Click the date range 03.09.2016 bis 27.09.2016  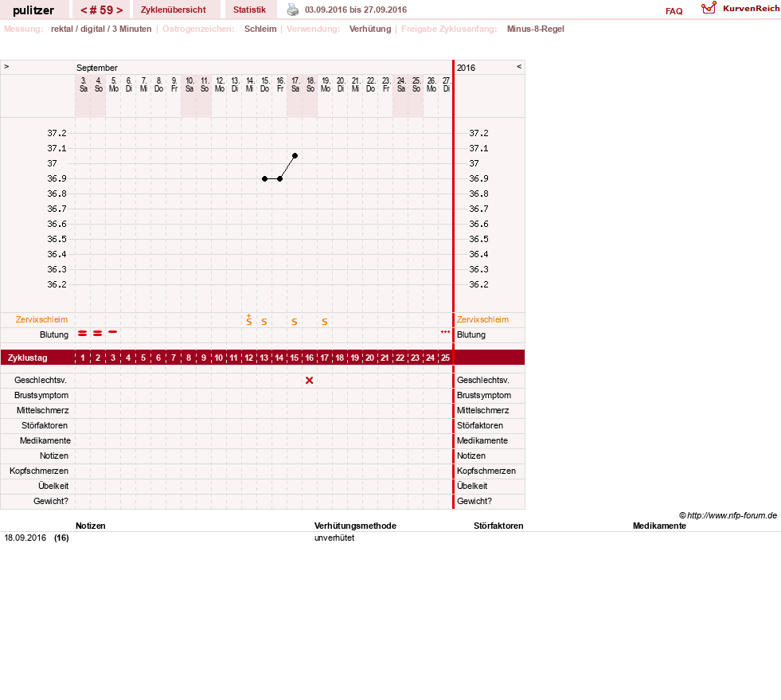pos(356,10)
